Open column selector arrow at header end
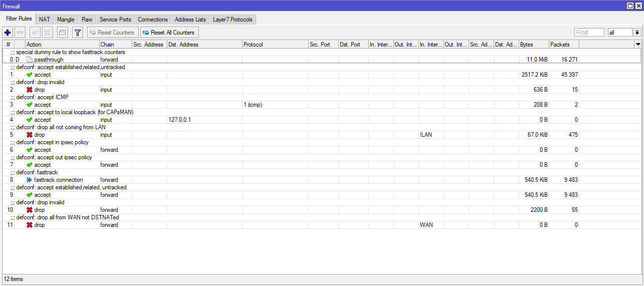Screen dimensions: 644x286 click(638, 45)
